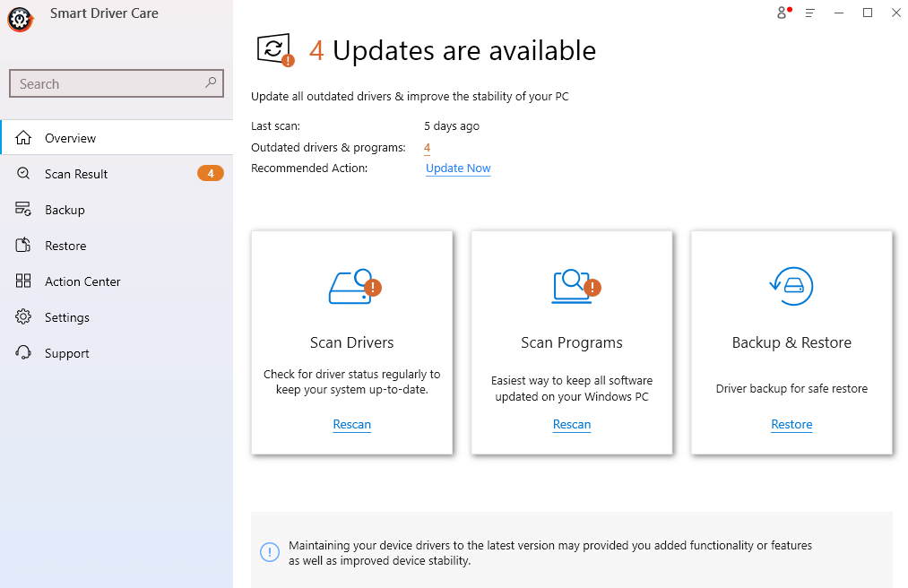
Task: Click the Backup & Restore drive icon
Action: tap(791, 287)
